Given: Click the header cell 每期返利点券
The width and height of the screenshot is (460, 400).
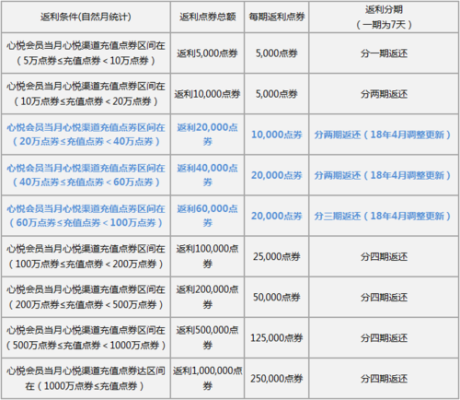Looking at the screenshot, I should (277, 17).
